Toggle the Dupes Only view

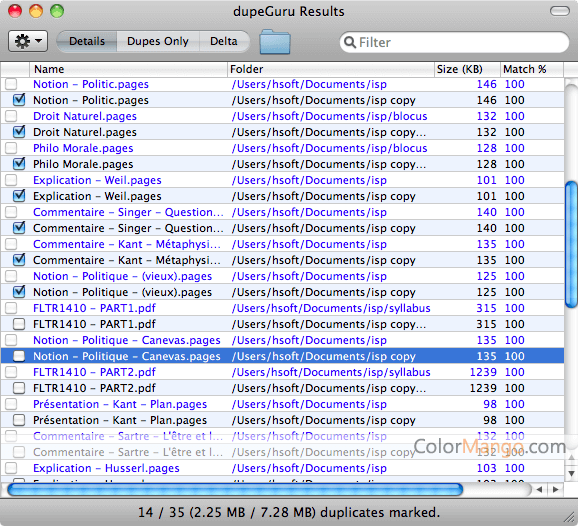click(x=158, y=41)
